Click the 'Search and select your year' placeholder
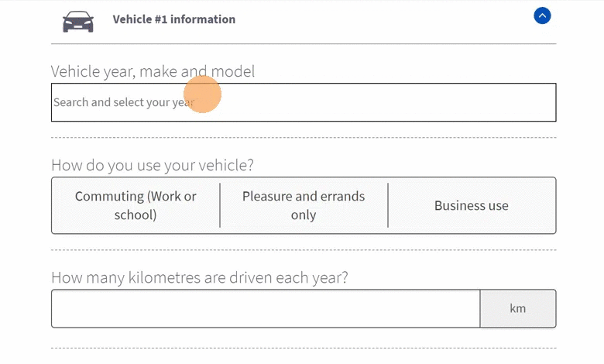The width and height of the screenshot is (604, 364). click(x=123, y=102)
